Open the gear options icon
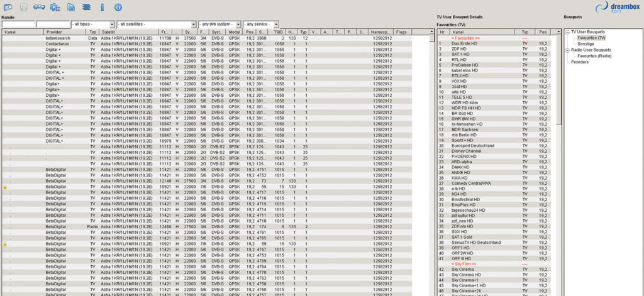644x296 pixels. tap(55, 7)
